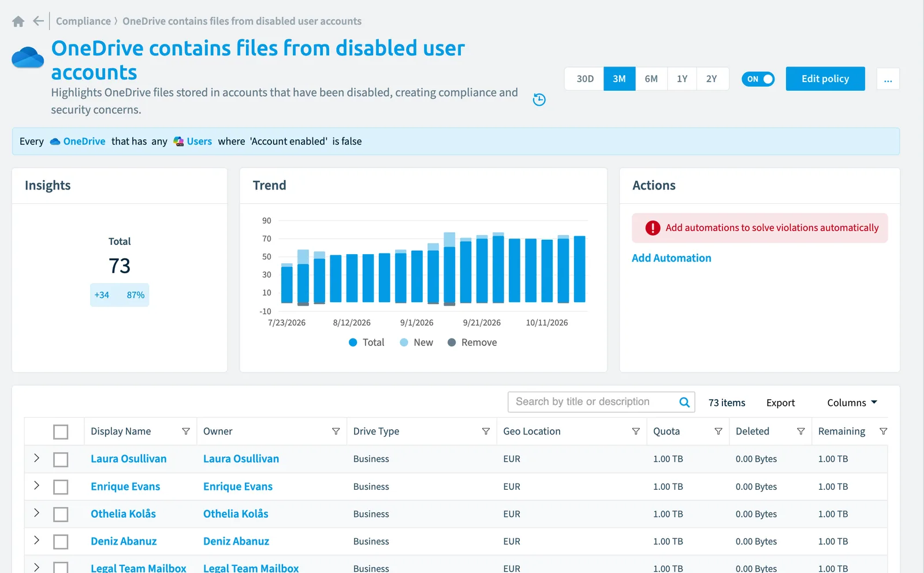Filter the Quota column

[x=718, y=431]
